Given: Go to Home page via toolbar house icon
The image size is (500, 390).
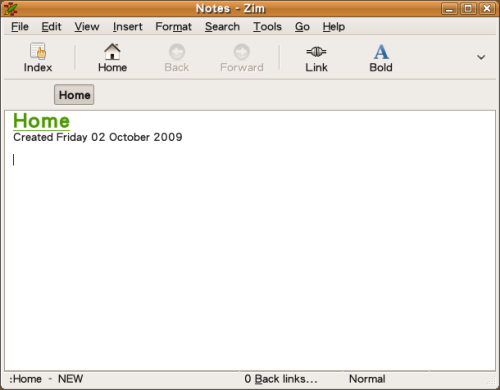Looking at the screenshot, I should tap(112, 52).
